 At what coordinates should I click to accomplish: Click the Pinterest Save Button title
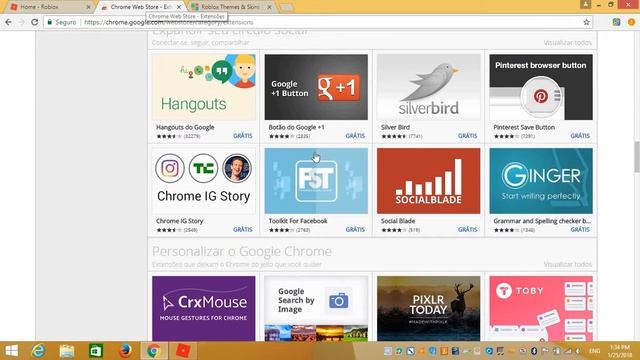(x=524, y=127)
